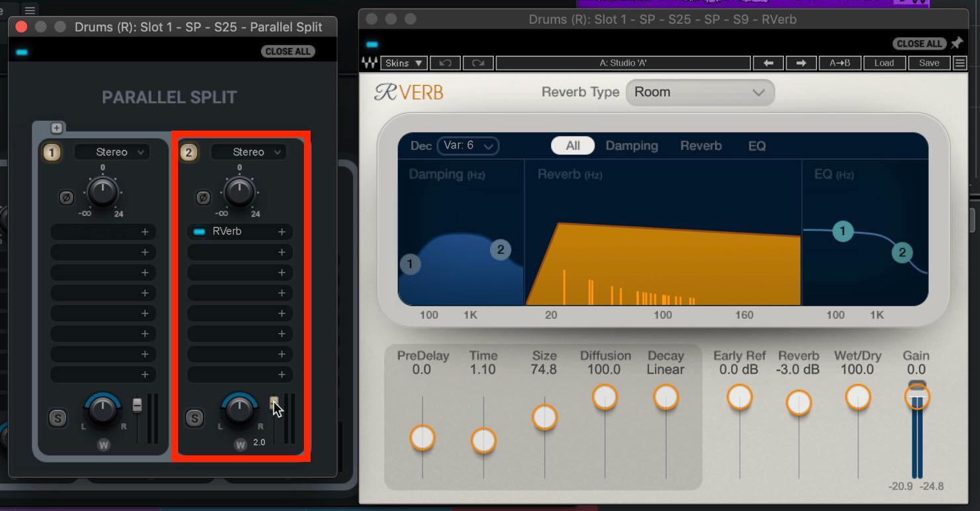Image resolution: width=980 pixels, height=511 pixels.
Task: Click the Load preset button
Action: click(x=884, y=63)
